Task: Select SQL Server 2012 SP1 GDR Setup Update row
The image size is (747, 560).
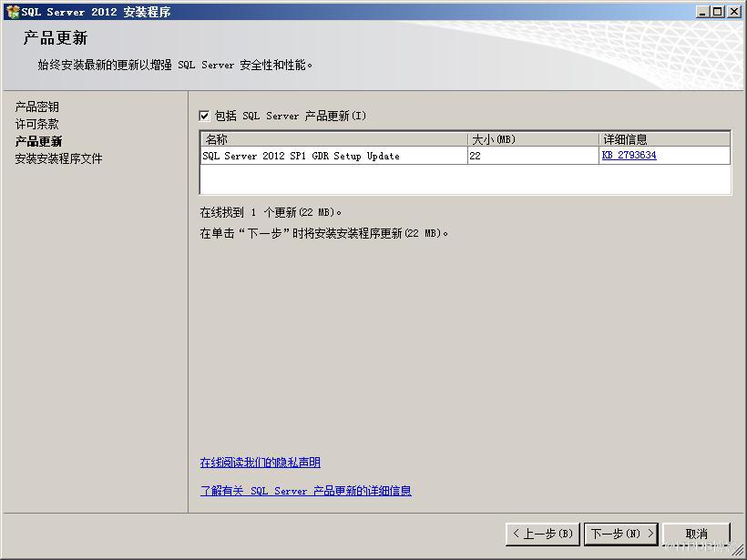Action: [x=466, y=156]
